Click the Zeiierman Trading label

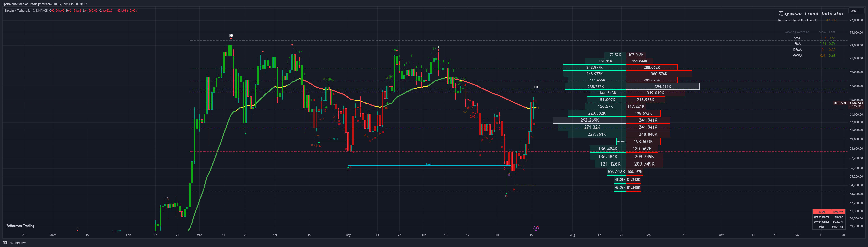coord(20,226)
